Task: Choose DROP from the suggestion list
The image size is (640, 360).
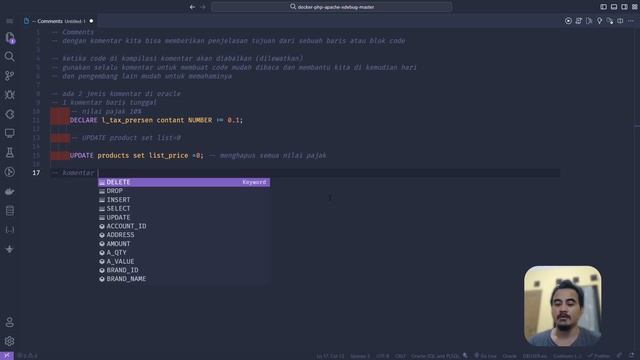Action: [x=184, y=191]
